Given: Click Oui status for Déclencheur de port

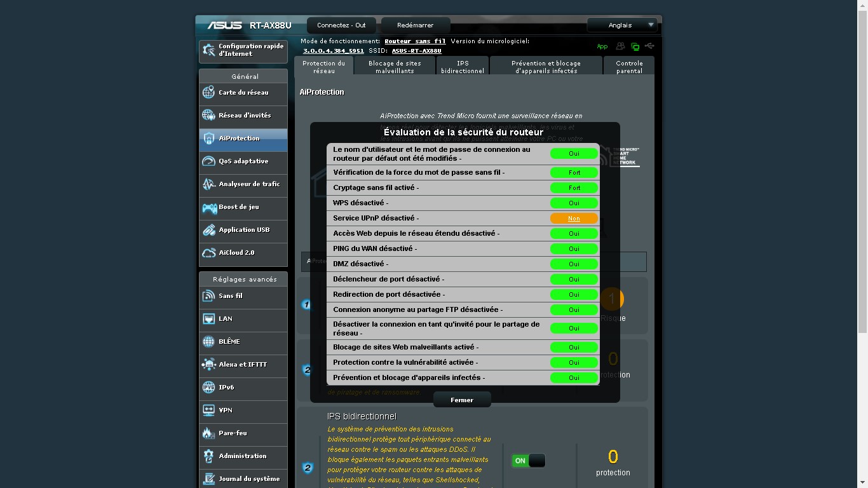Looking at the screenshot, I should point(574,280).
